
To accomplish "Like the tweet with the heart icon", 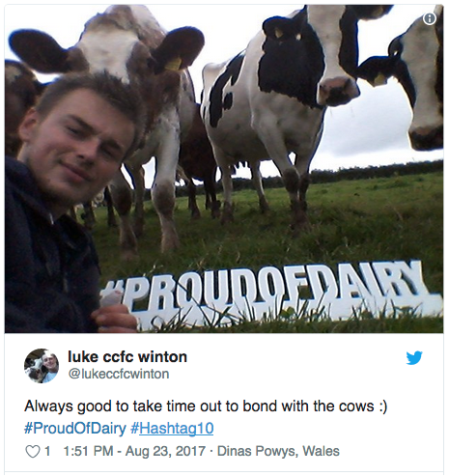I will 32,451.
